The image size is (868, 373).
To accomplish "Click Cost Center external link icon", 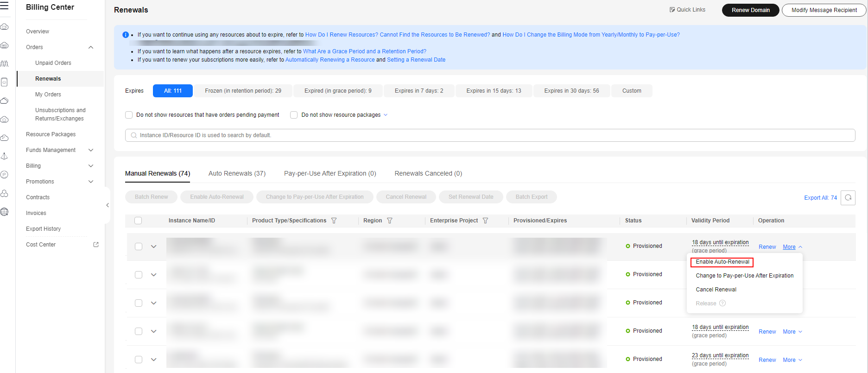I will point(96,245).
